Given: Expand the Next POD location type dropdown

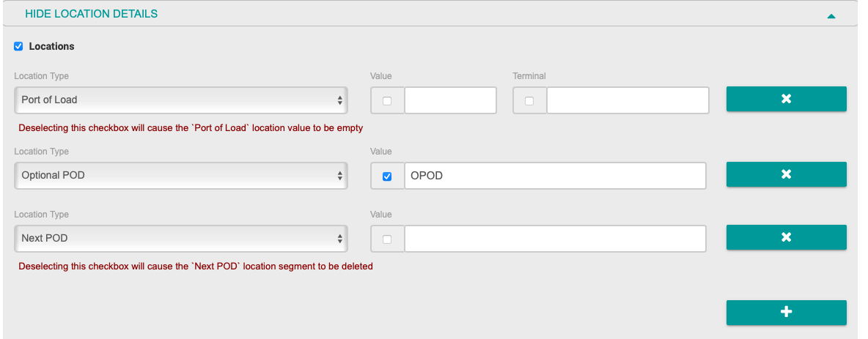Looking at the screenshot, I should point(180,239).
